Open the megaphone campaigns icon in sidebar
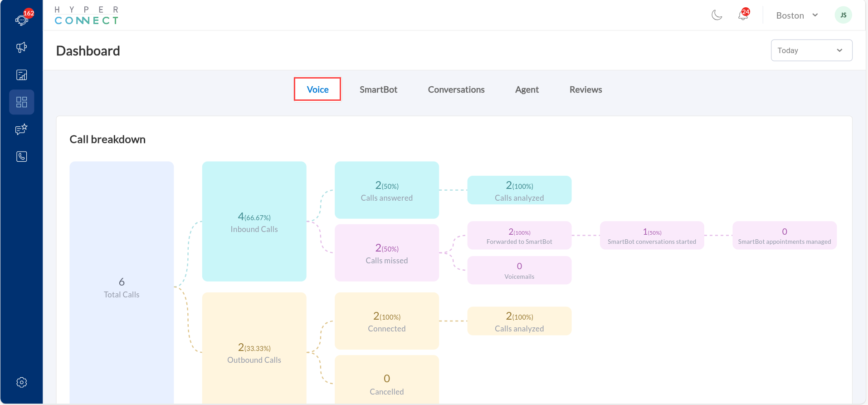Screen dimensions: 868x405 22,47
